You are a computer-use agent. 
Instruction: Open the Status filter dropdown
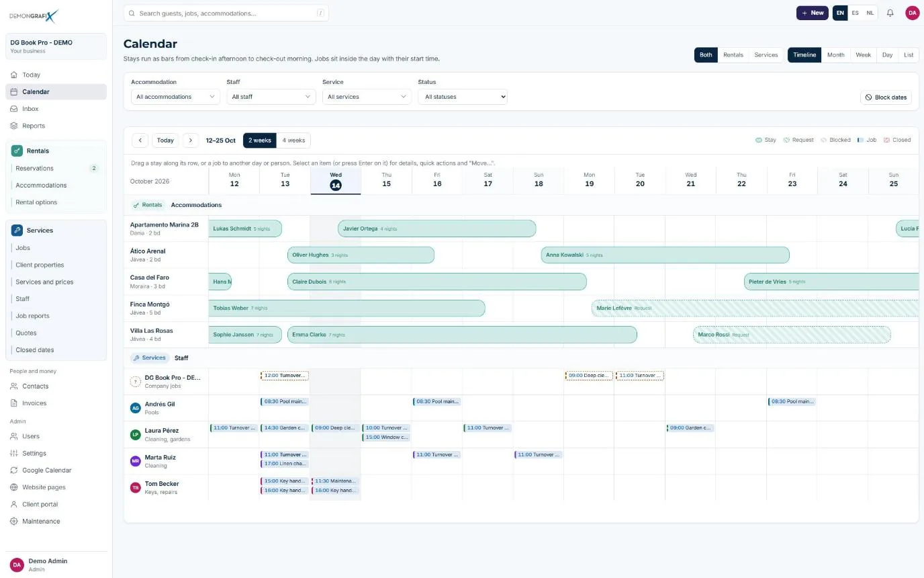point(463,97)
